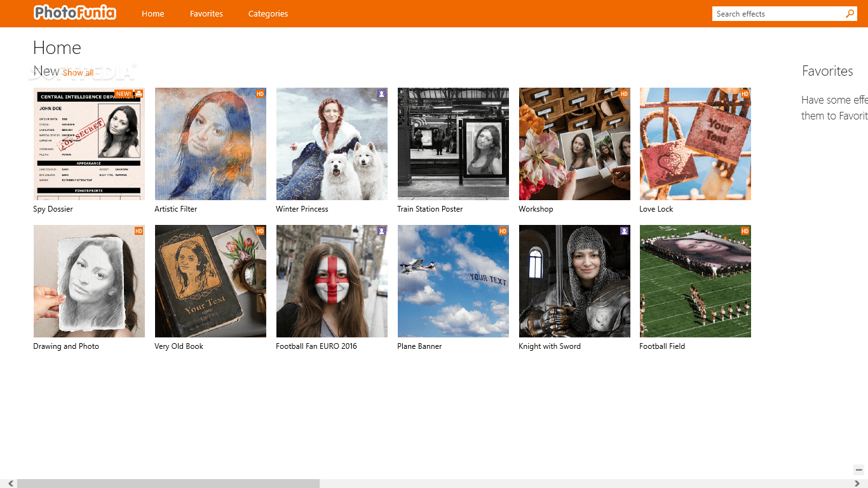Image resolution: width=868 pixels, height=488 pixels.
Task: Click the Drawing and Photo caption
Action: pyautogui.click(x=66, y=346)
